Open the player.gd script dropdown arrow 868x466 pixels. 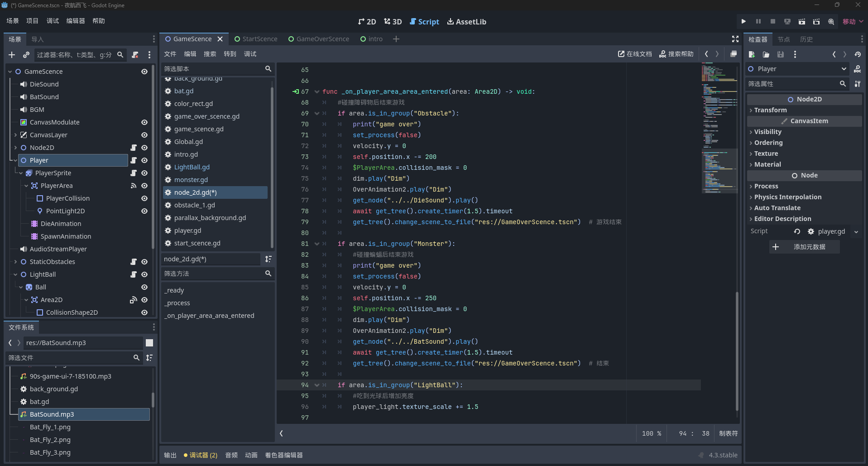(856, 231)
